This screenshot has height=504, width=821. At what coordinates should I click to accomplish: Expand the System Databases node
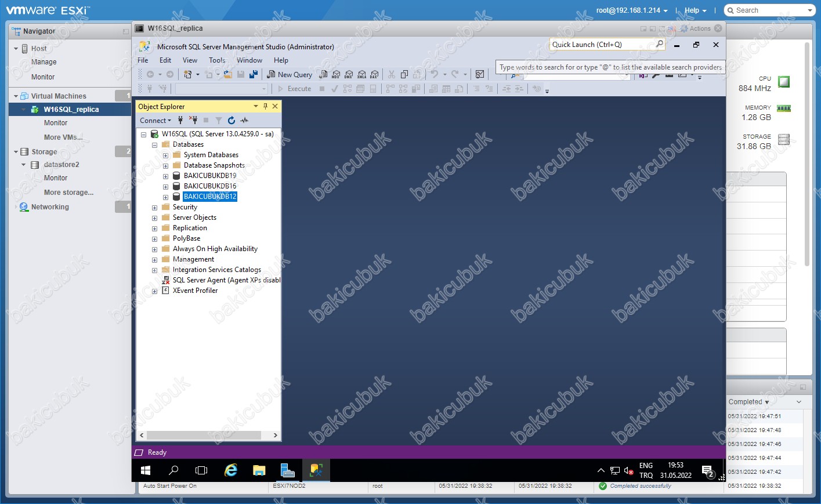point(165,155)
